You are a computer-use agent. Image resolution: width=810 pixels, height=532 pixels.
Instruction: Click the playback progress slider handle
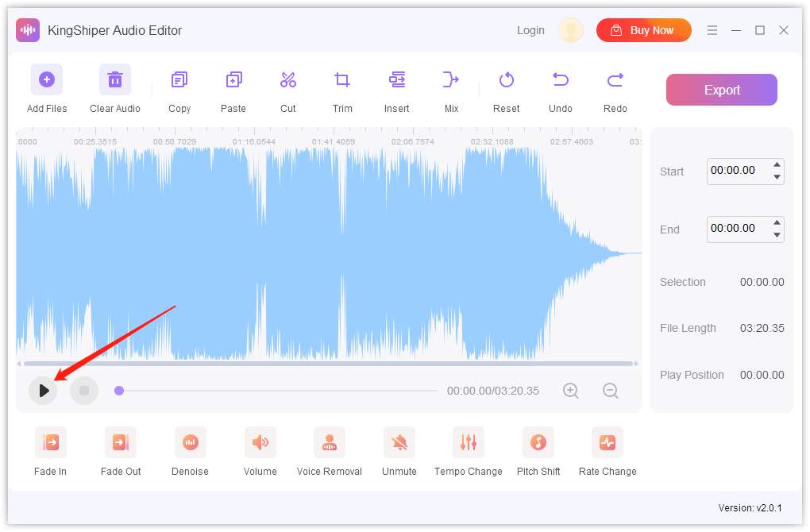[x=119, y=391]
